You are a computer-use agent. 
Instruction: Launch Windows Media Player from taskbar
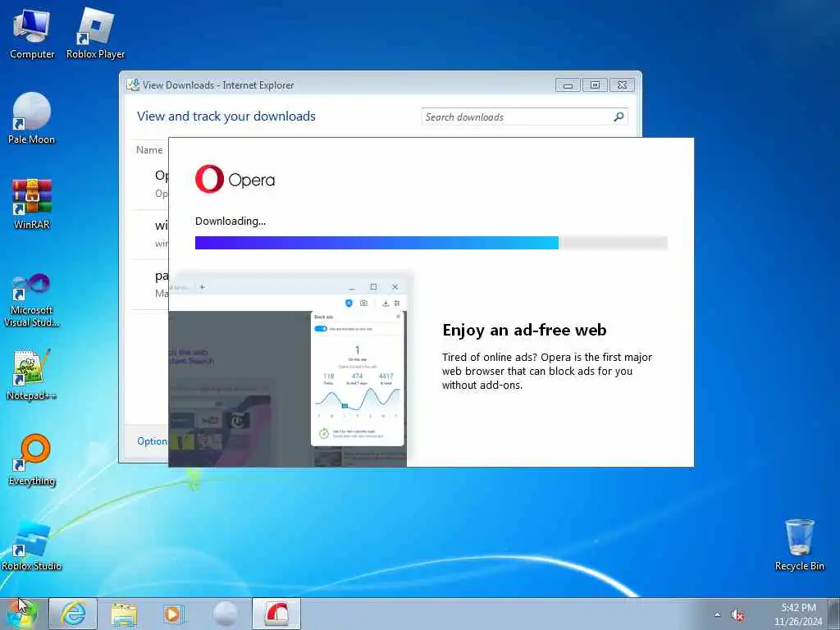pos(174,614)
